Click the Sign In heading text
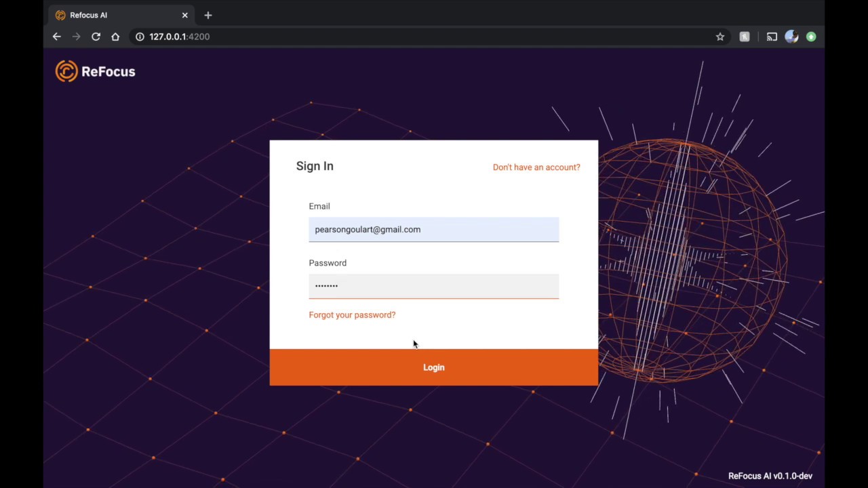The height and width of the screenshot is (488, 868). [315, 166]
